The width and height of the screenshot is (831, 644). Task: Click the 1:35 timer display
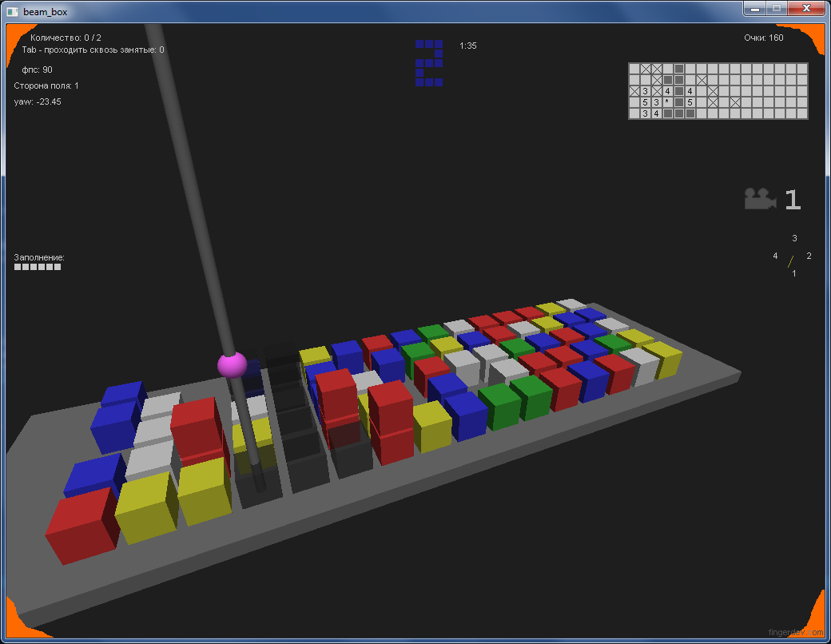pyautogui.click(x=468, y=46)
